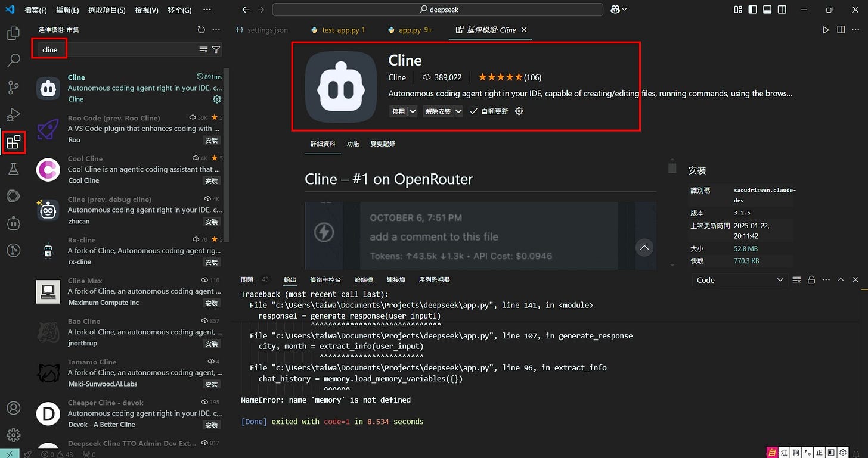
Task: Open the Cline extension settings gear beside auto update
Action: (x=519, y=111)
